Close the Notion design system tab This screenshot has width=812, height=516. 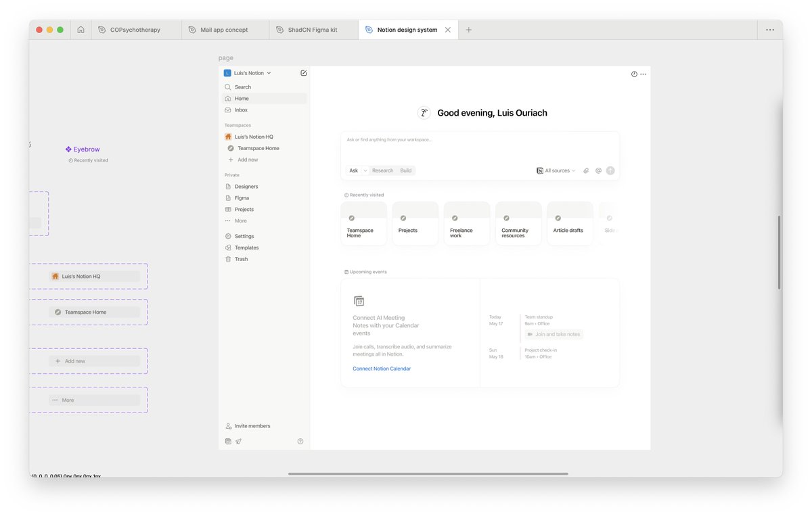tap(448, 30)
